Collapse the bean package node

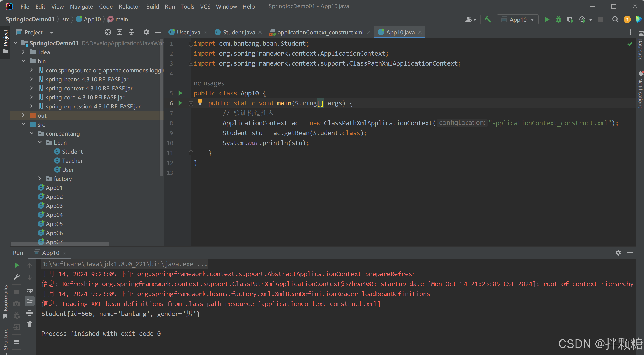pyautogui.click(x=40, y=142)
